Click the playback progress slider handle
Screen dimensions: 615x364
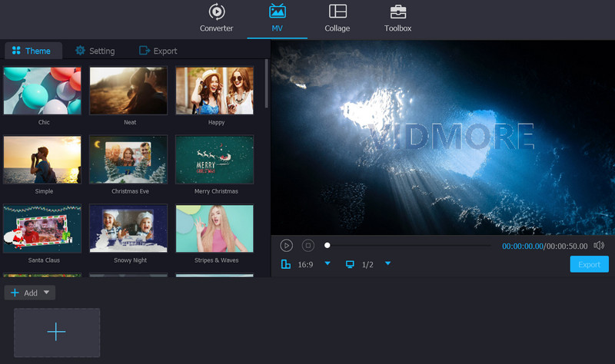pos(327,246)
